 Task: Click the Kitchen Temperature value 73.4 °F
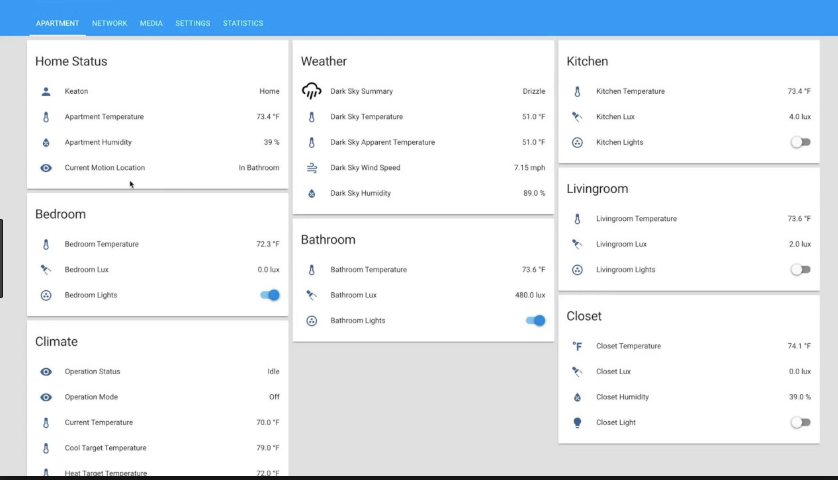(x=799, y=91)
